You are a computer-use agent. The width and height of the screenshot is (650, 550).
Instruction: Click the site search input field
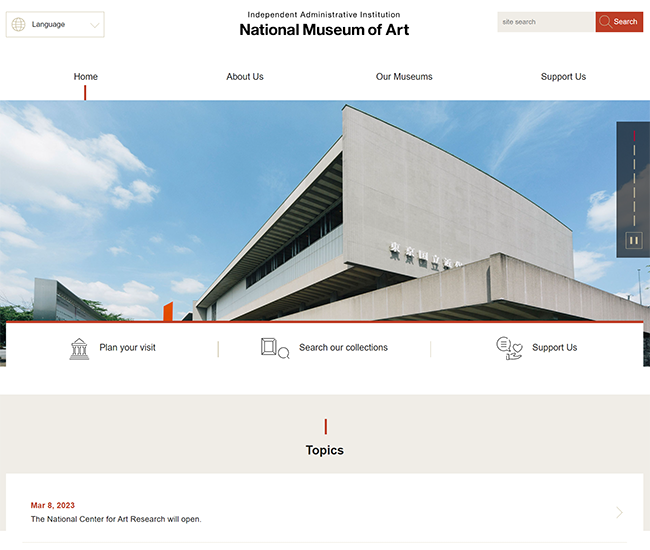coord(546,22)
